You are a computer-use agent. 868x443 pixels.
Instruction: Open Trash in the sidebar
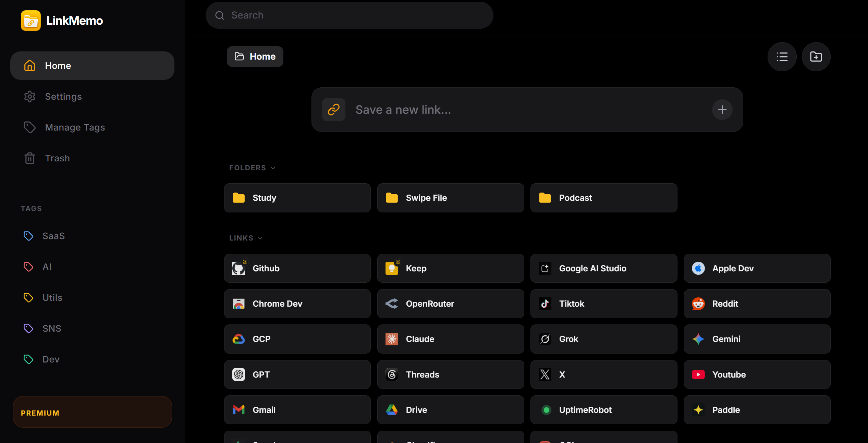click(92, 158)
